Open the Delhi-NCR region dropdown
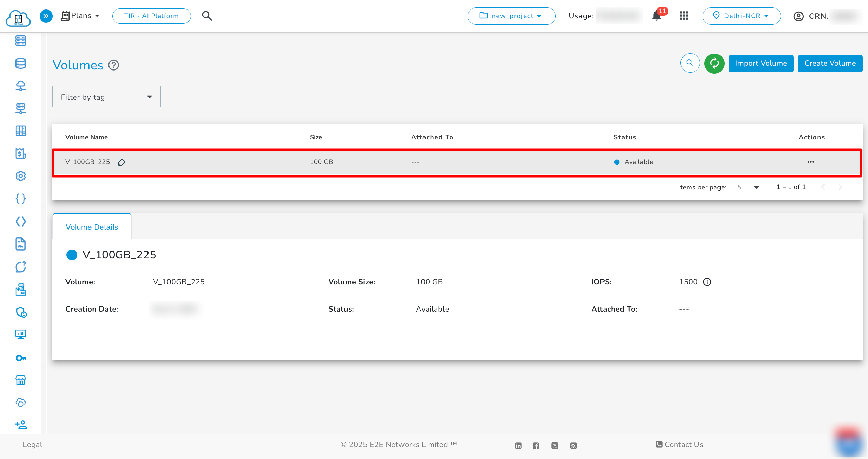The image size is (868, 459). coord(741,16)
